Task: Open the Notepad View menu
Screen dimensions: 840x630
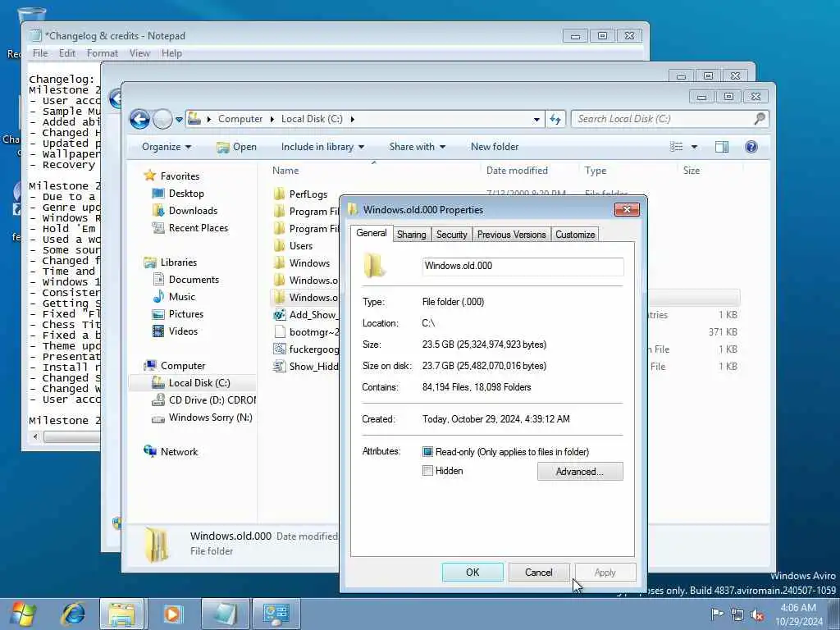Action: pos(139,53)
